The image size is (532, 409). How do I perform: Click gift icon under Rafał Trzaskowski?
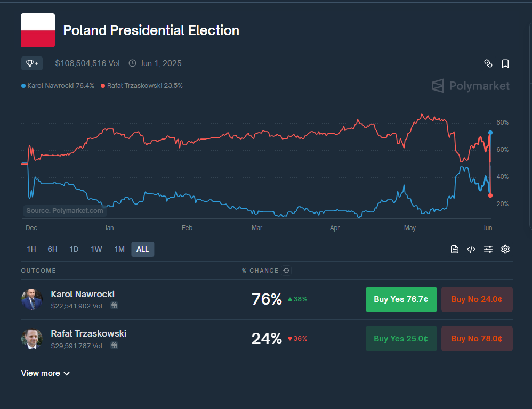point(115,346)
